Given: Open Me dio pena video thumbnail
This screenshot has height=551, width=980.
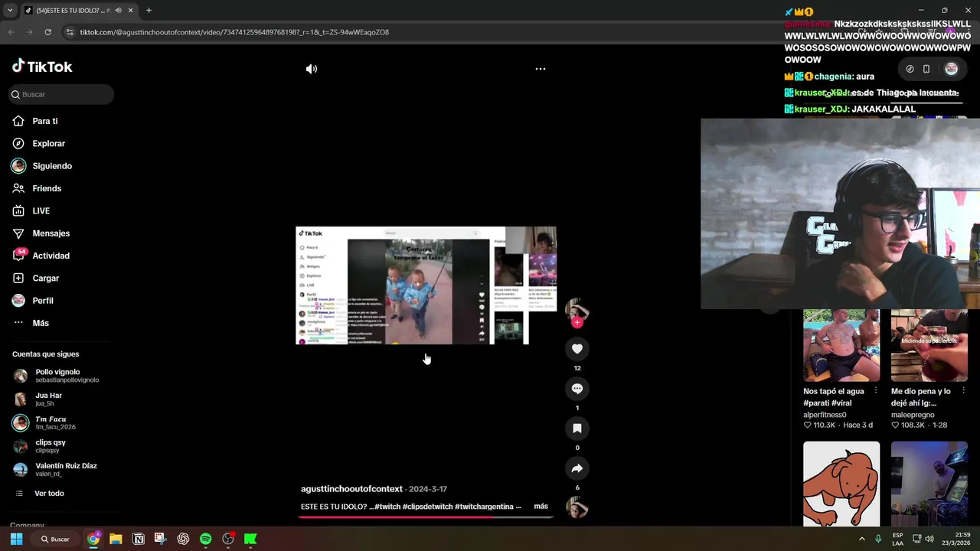Looking at the screenshot, I should point(929,345).
